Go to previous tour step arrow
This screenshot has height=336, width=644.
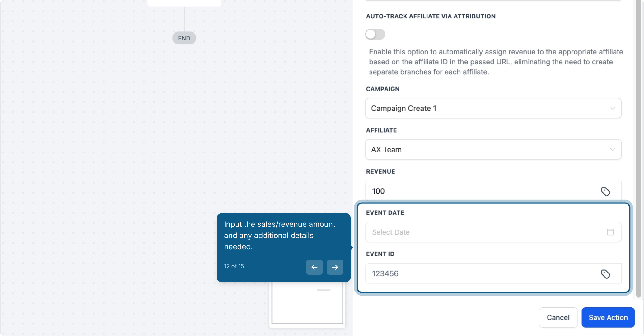(314, 267)
